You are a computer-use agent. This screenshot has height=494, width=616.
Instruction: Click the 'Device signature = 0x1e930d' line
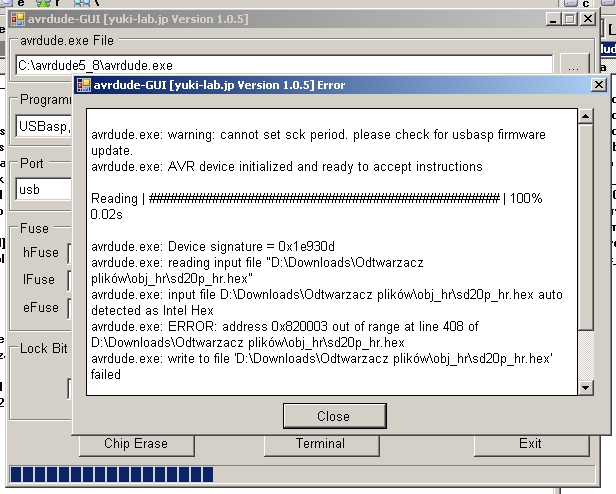point(213,246)
